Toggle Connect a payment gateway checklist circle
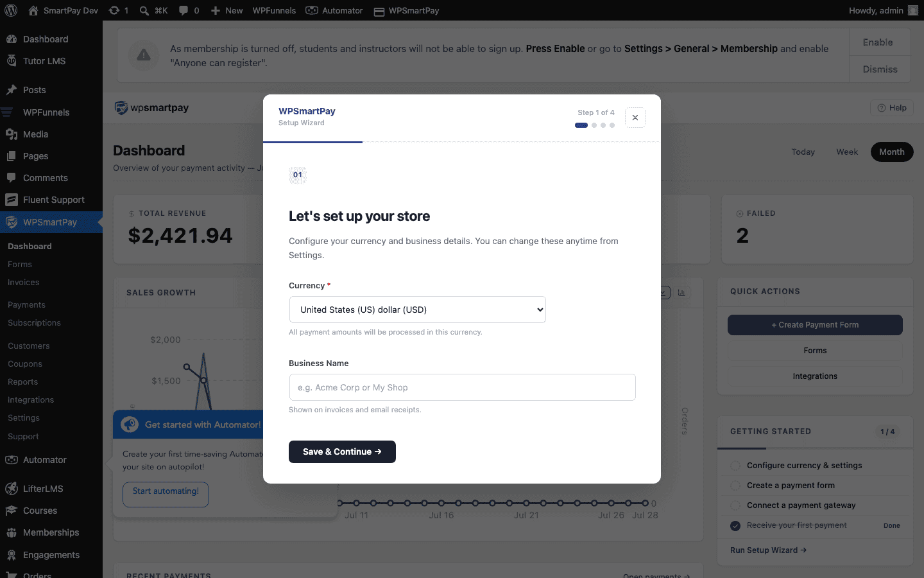 pyautogui.click(x=735, y=505)
